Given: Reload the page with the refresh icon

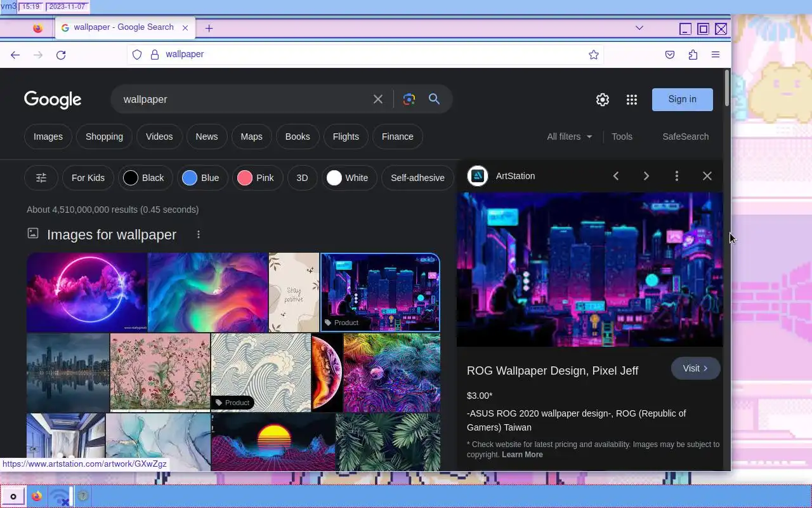Looking at the screenshot, I should (61, 55).
